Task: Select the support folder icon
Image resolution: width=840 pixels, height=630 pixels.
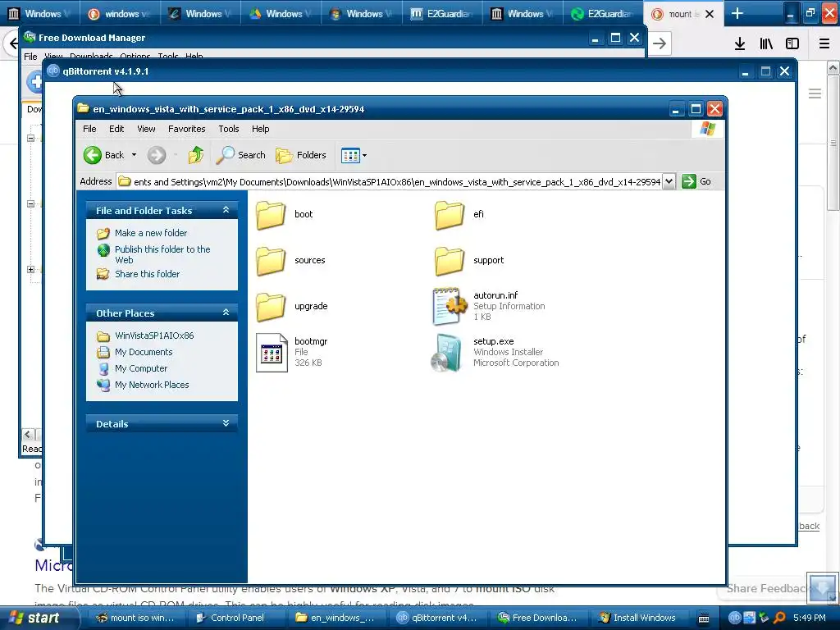Action: click(450, 261)
